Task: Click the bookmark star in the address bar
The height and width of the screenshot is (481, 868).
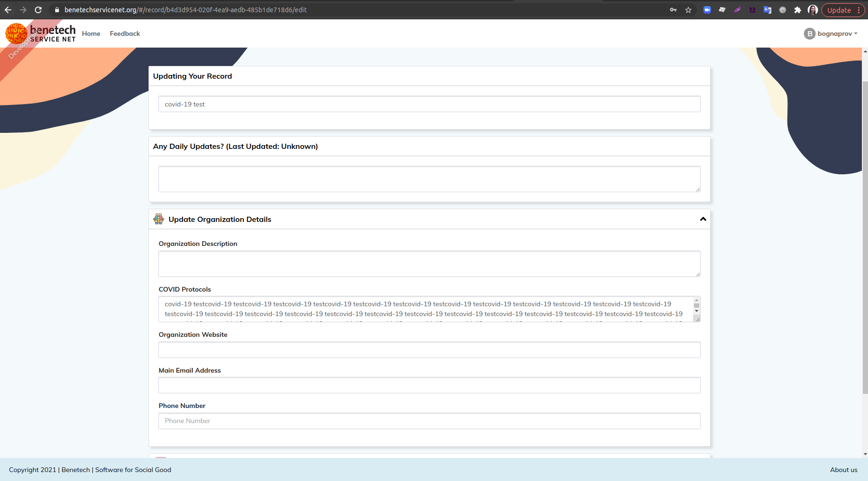Action: [688, 9]
